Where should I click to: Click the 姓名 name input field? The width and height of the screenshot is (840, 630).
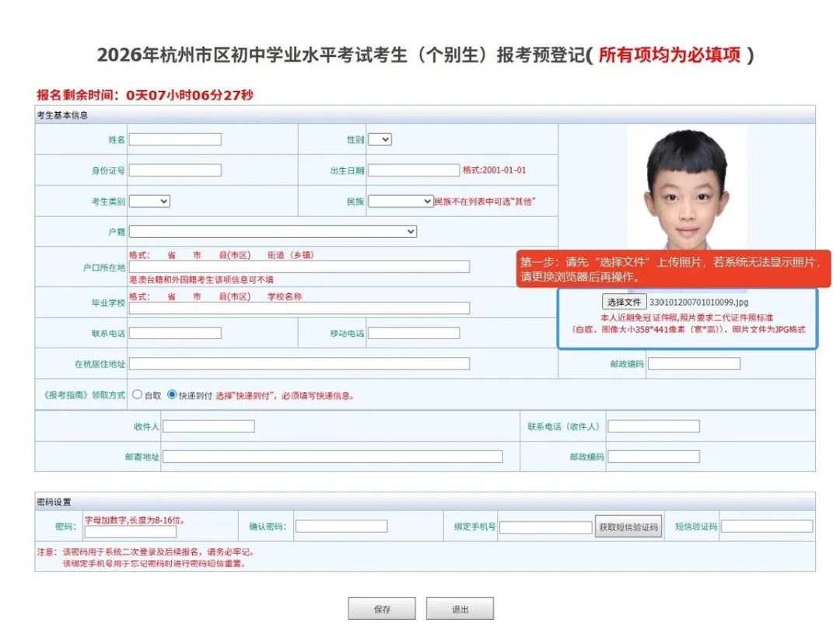175,139
